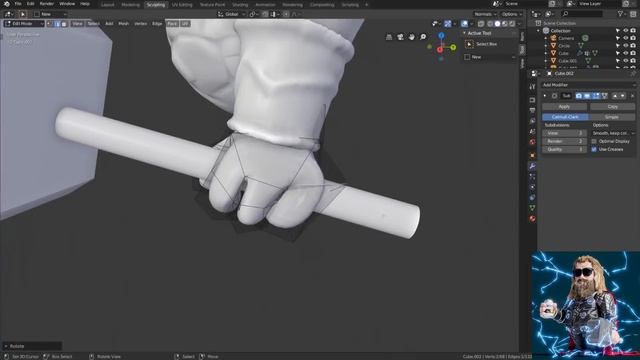
Task: Enable the New checkbox in Active Tool
Action: pos(467,57)
